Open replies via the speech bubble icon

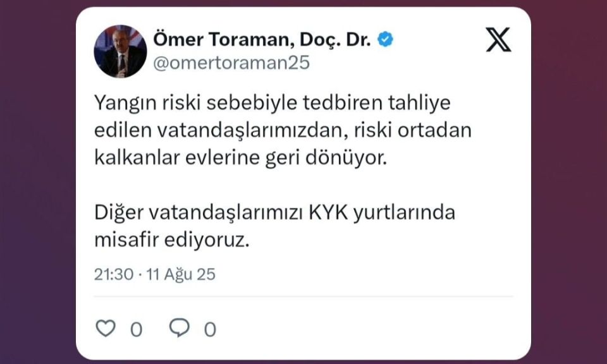pos(180,328)
